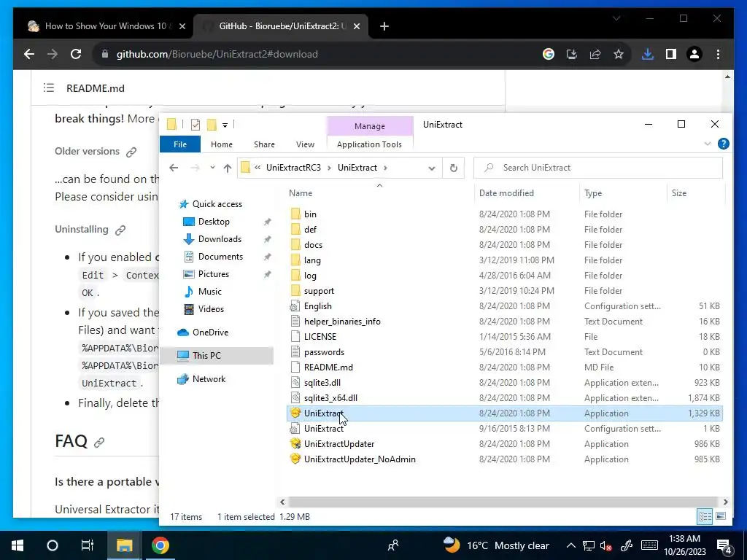The height and width of the screenshot is (560, 747).
Task: Click the Chrome address bar URL
Action: [217, 54]
